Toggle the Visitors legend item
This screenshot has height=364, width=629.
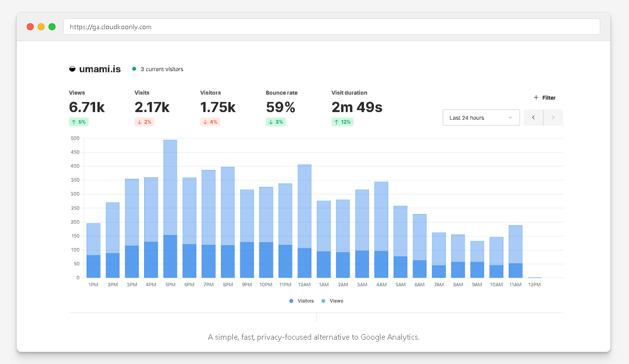302,301
